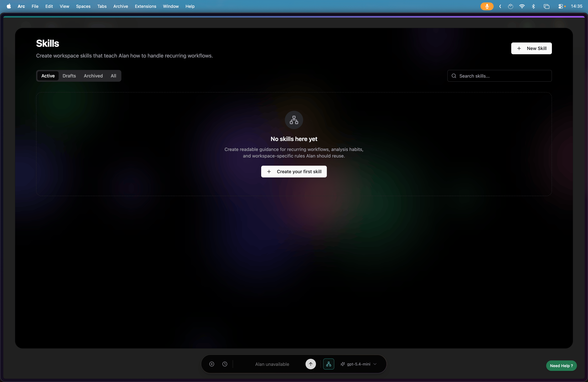The width and height of the screenshot is (588, 382).
Task: Open the Window menu
Action: coord(171,6)
